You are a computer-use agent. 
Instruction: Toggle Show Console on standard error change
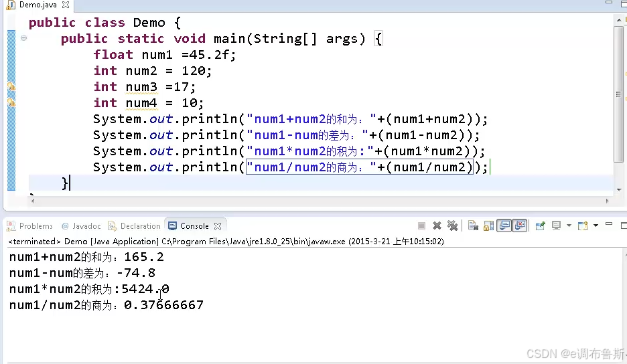point(520,226)
